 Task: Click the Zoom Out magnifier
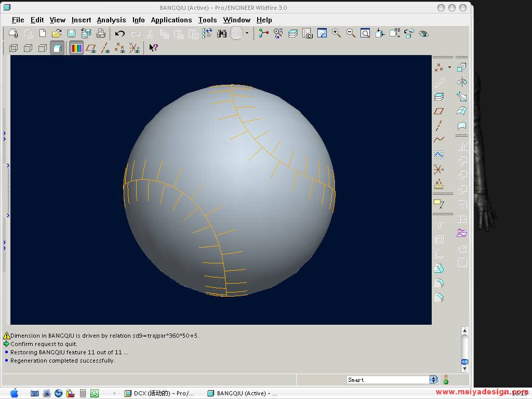click(351, 33)
